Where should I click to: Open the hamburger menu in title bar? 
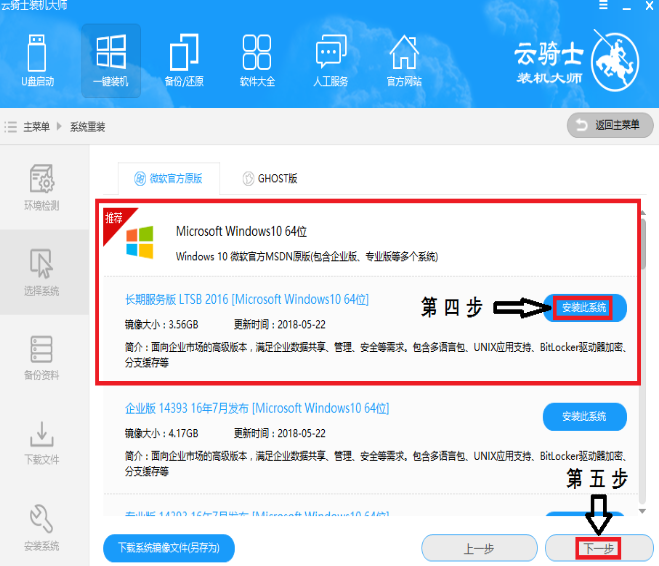(603, 5)
